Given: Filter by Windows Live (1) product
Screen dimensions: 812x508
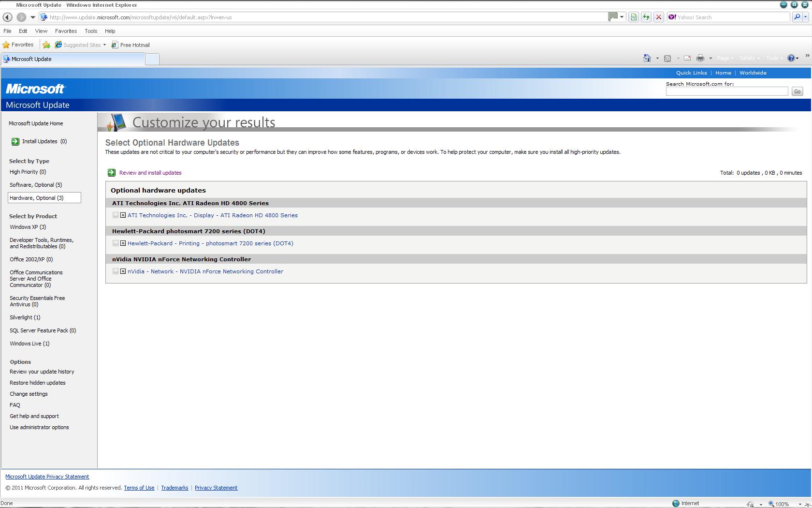Looking at the screenshot, I should tap(29, 344).
